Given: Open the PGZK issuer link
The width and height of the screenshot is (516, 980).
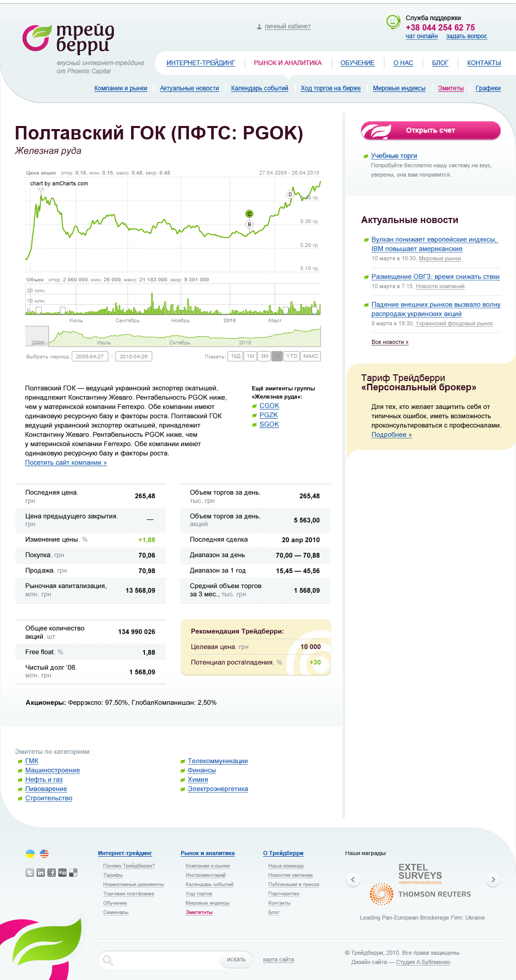Looking at the screenshot, I should 269,415.
